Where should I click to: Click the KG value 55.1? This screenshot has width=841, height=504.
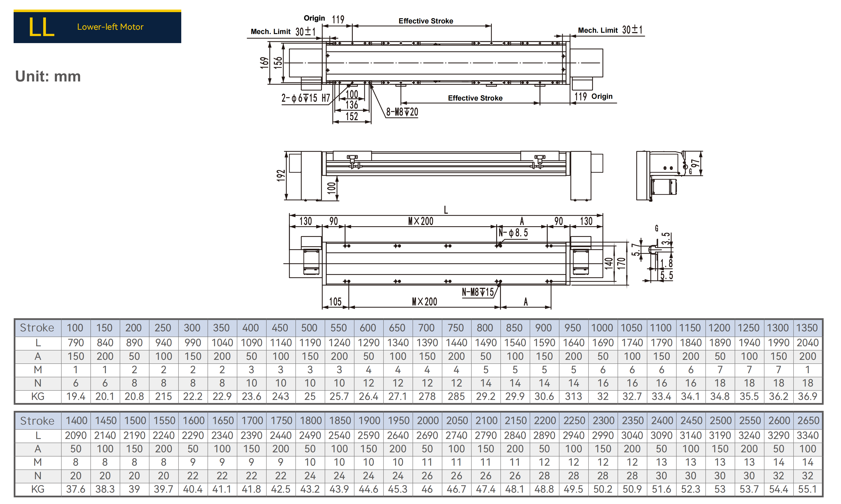point(807,489)
